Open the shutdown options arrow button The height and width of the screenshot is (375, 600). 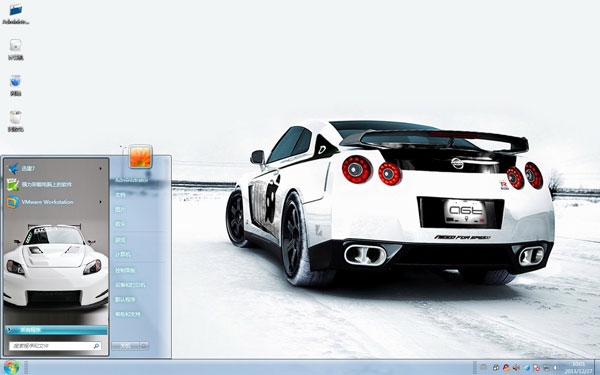pos(145,346)
